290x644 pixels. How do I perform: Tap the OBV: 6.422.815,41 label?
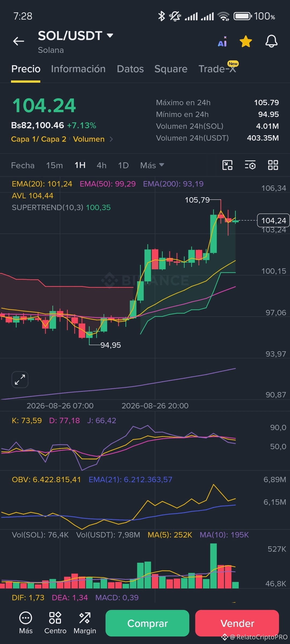[46, 480]
